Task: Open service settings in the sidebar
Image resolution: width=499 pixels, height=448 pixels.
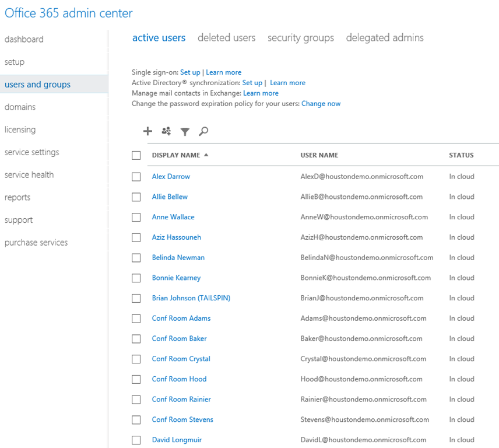Action: (x=32, y=152)
